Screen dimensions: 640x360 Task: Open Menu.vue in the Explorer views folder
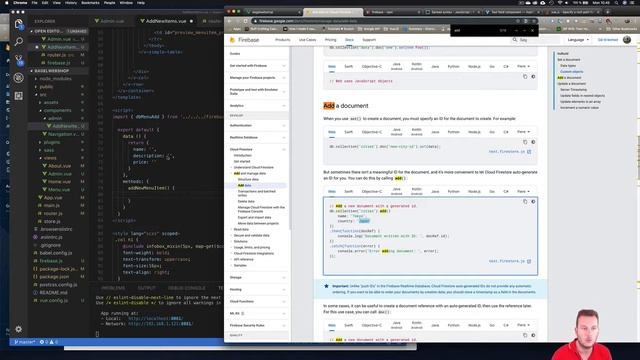pyautogui.click(x=59, y=190)
